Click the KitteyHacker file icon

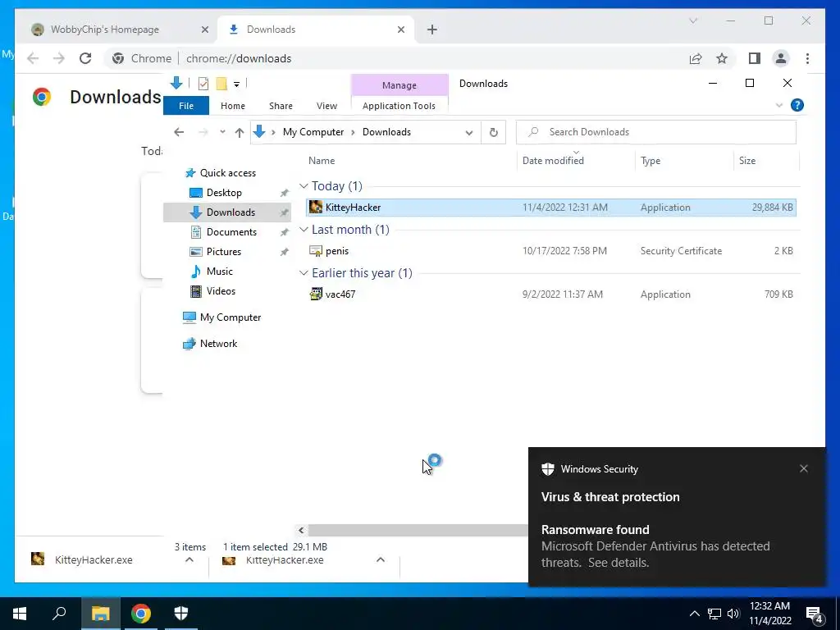pos(316,208)
